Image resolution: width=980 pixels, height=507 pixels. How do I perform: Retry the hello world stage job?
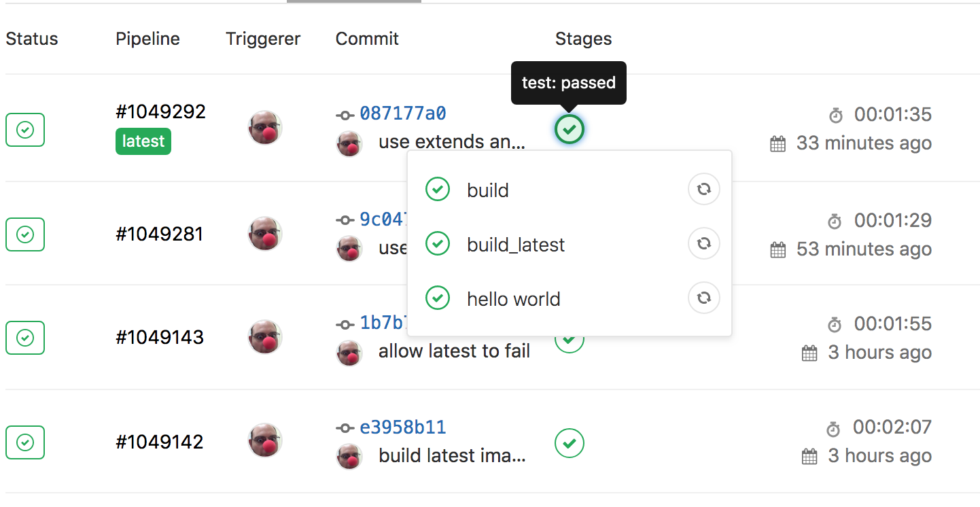pos(703,298)
